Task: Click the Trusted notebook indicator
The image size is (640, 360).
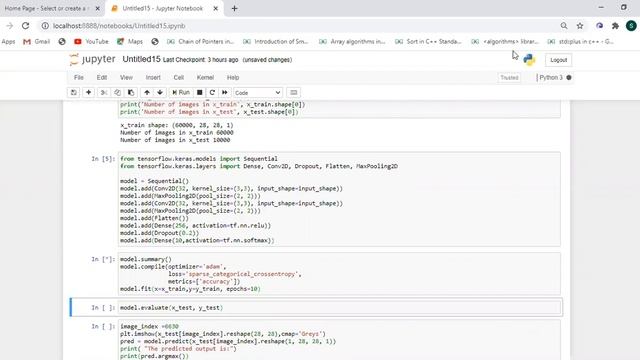Action: pyautogui.click(x=509, y=78)
